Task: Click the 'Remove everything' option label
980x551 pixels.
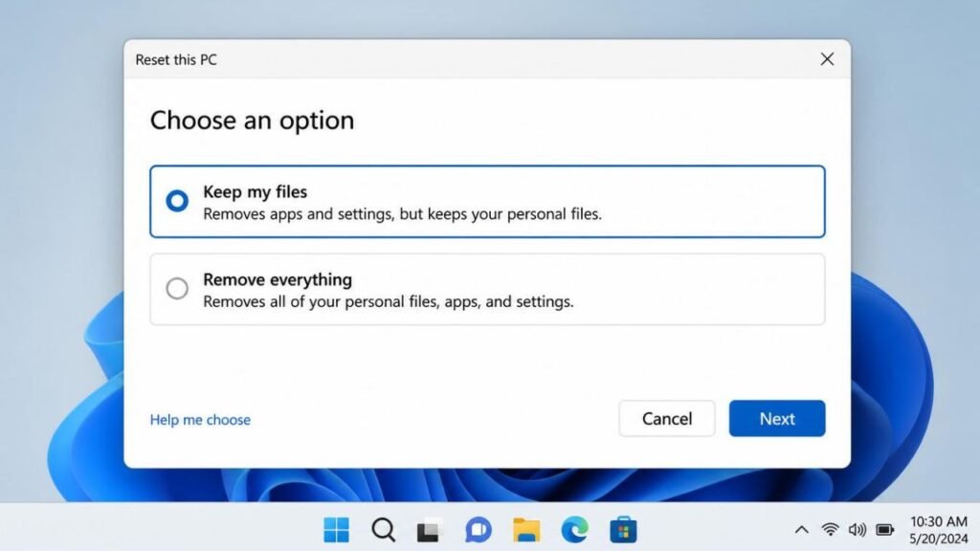Action: click(x=278, y=279)
